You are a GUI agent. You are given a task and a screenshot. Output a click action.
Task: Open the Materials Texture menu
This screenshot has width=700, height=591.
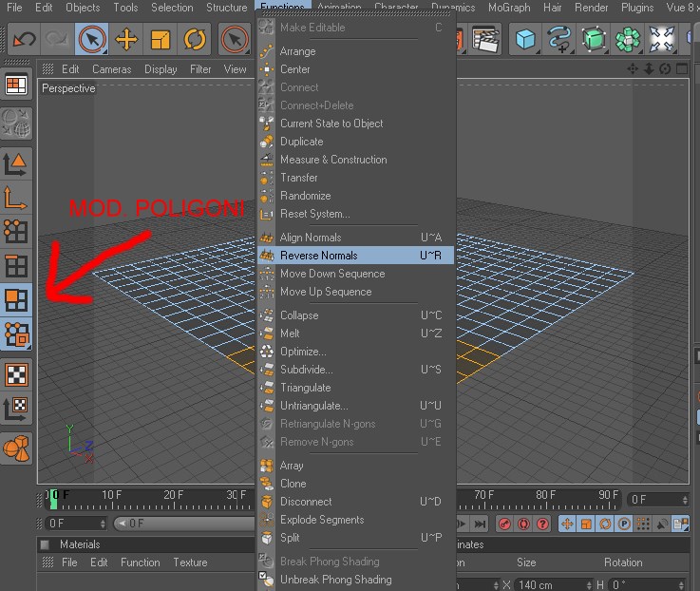point(190,562)
